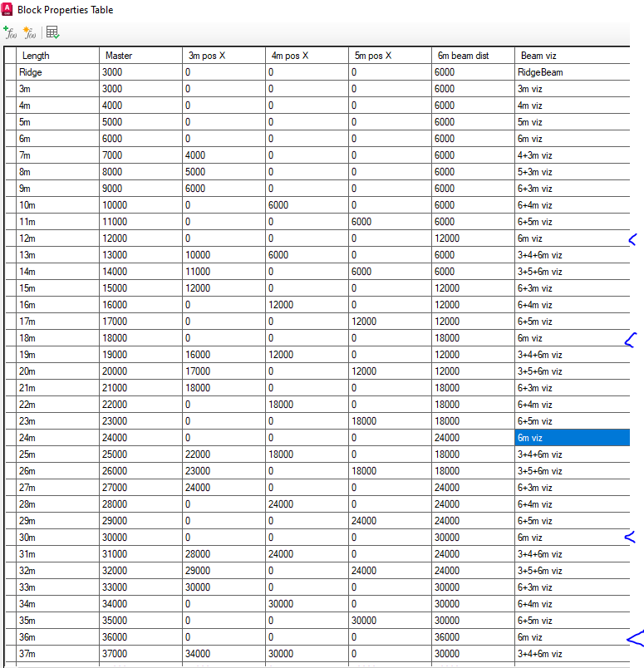Click the Ridge cell in Length column
Screen dimensions: 644x668
tap(57, 72)
